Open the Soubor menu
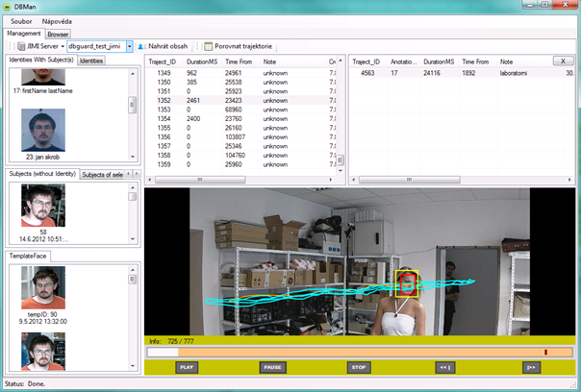Screen dimensions: 581x392 pyautogui.click(x=19, y=20)
